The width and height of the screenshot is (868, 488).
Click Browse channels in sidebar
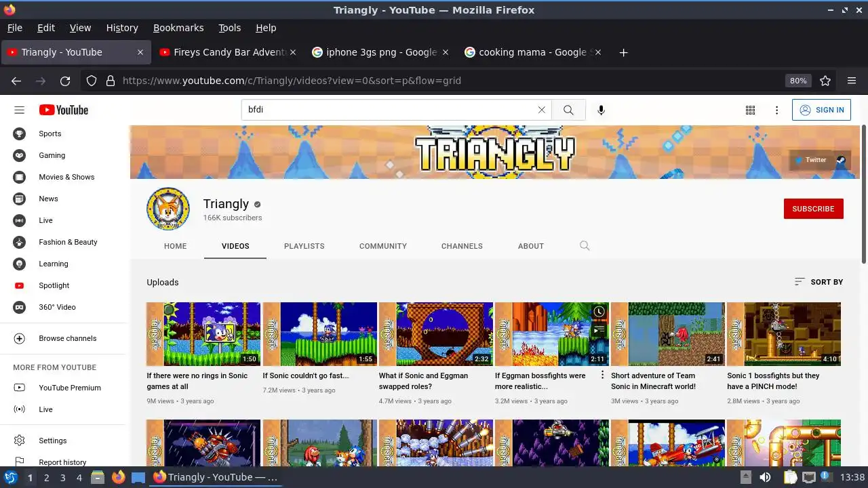(63, 338)
